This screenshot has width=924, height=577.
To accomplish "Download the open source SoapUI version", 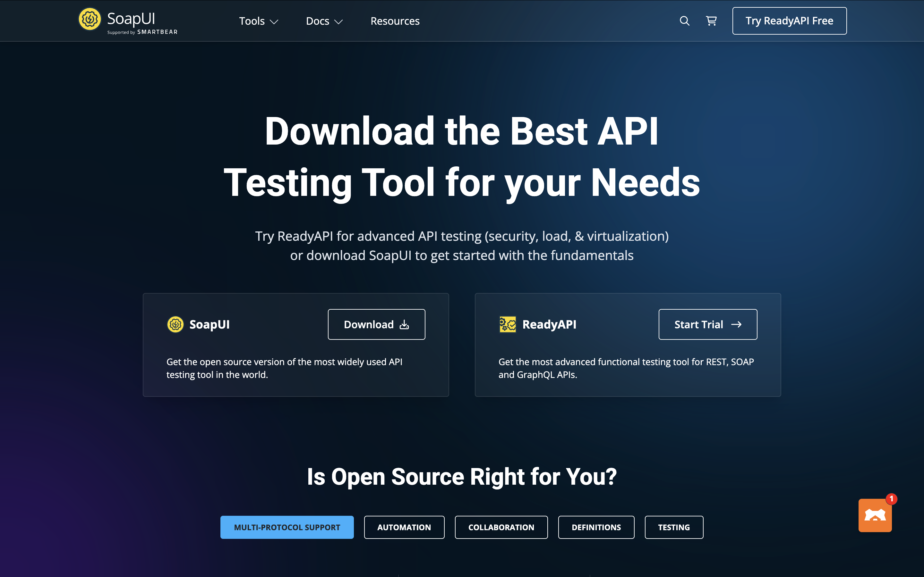I will tap(376, 324).
